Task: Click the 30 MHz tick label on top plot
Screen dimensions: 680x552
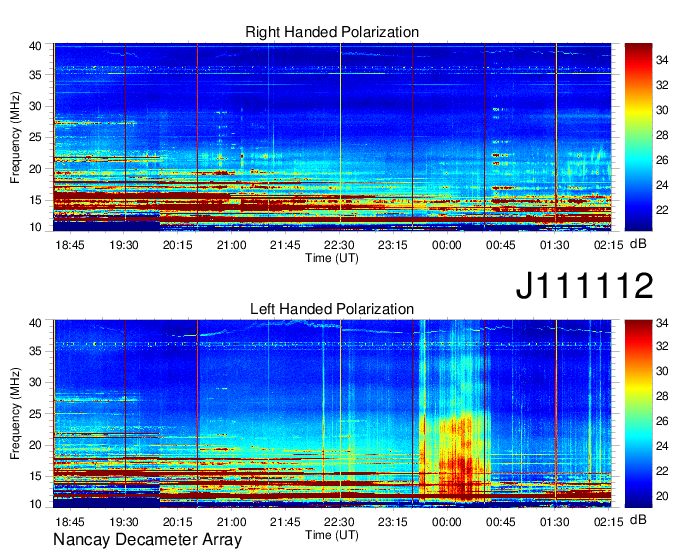Action: click(35, 106)
